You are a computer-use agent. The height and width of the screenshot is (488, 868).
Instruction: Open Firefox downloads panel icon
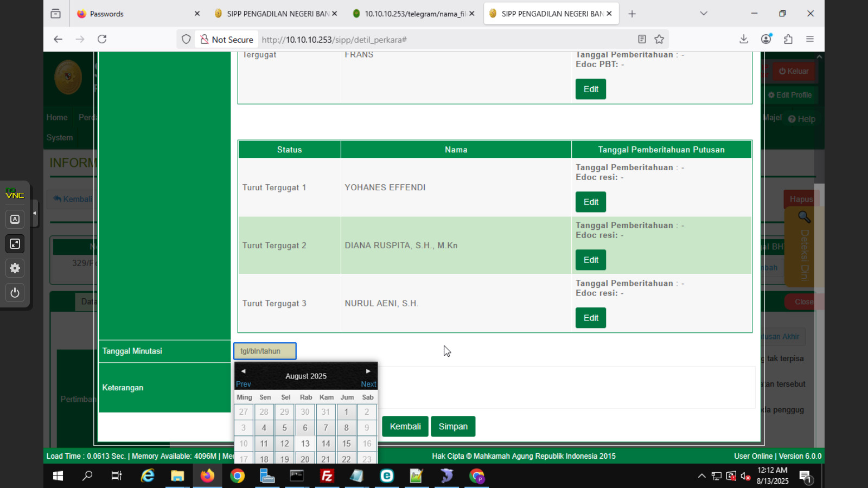[x=744, y=39]
